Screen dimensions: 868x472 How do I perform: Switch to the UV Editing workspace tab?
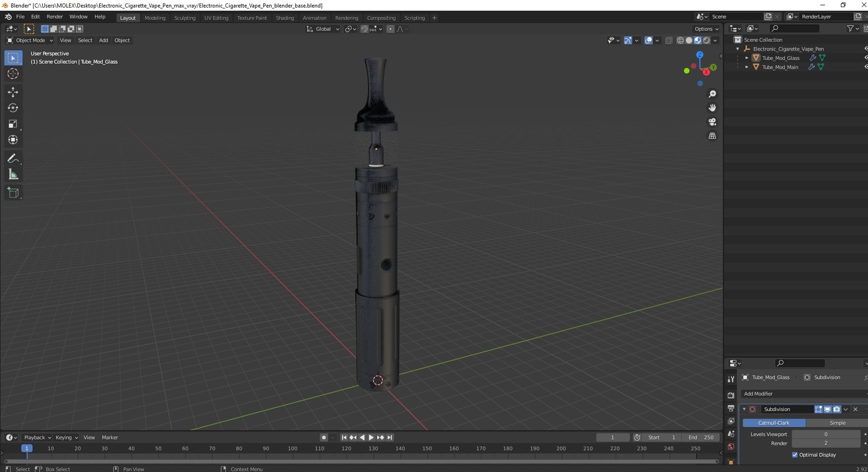(x=216, y=18)
